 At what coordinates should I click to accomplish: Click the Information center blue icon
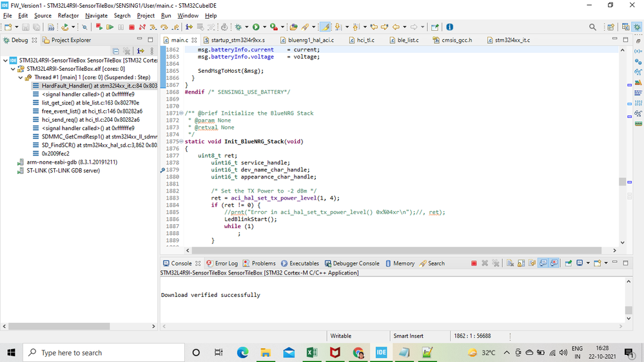(450, 27)
